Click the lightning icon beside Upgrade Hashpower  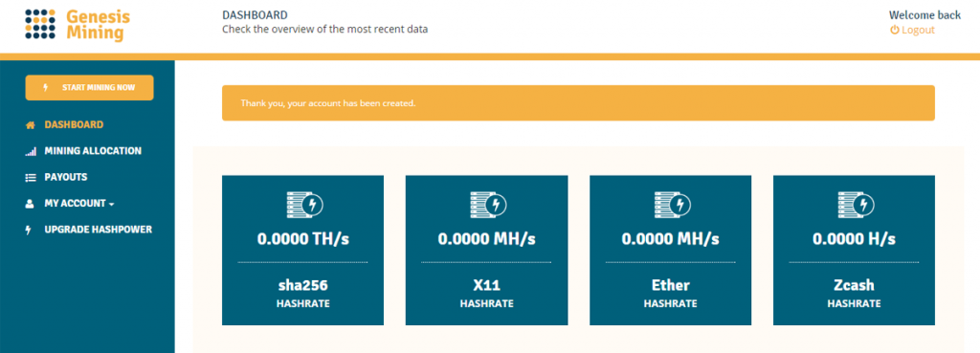pos(28,230)
